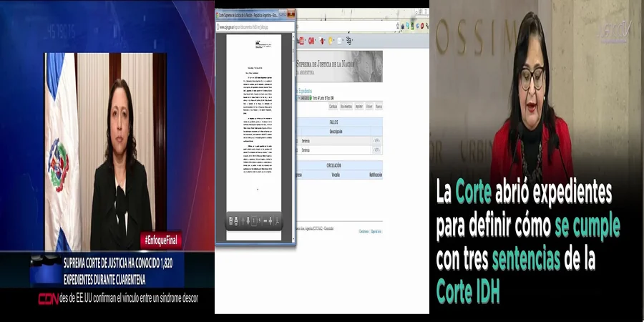Click VER on the first Sentencia row
Screen dimensions: 644x322
tap(376, 141)
